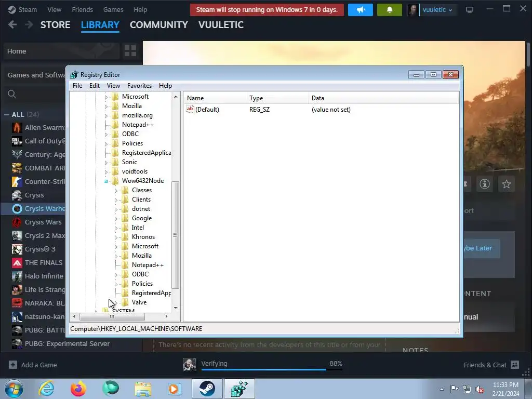
Task: Open Steam Friends menu
Action: (82, 9)
